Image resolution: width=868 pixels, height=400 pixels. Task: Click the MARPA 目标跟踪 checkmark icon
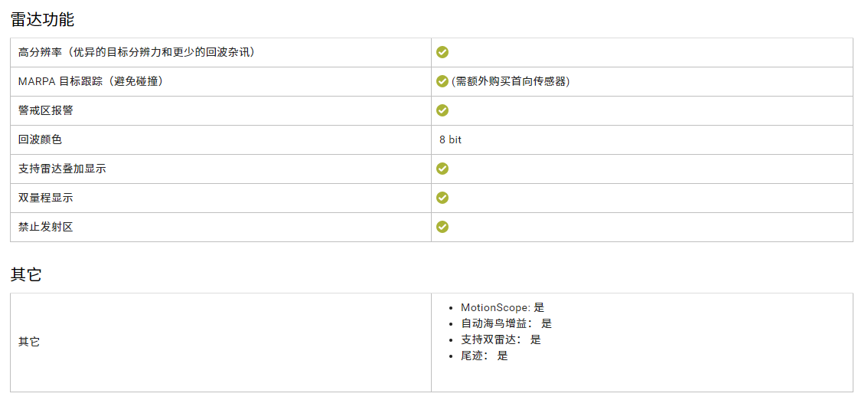(x=442, y=81)
